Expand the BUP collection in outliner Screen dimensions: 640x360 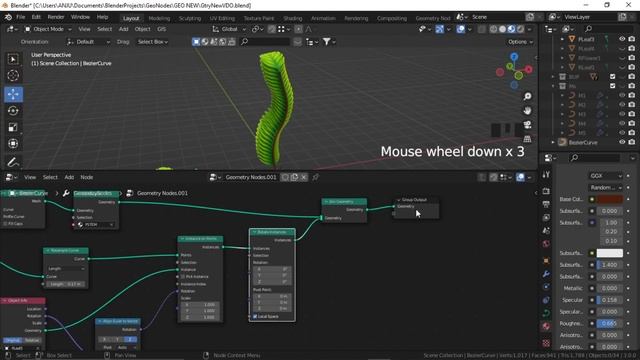[x=553, y=76]
